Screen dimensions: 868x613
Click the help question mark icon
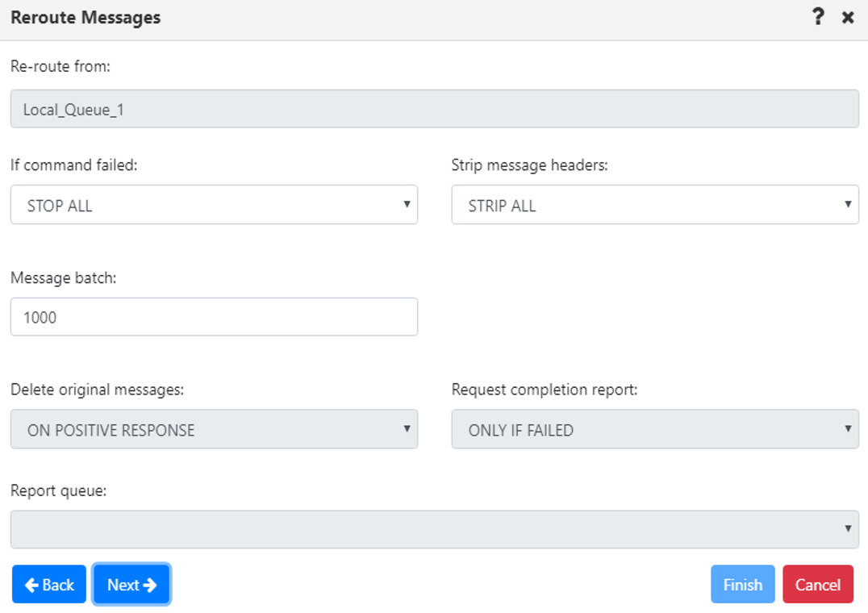818,17
